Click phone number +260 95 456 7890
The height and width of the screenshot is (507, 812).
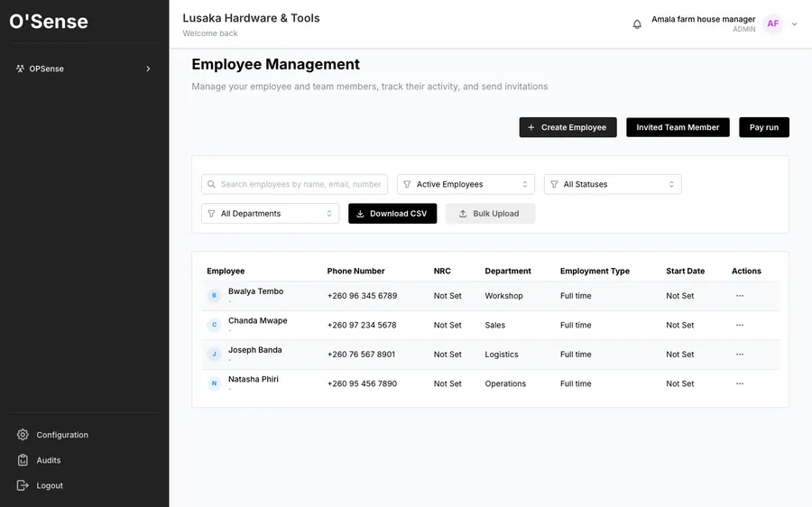click(362, 383)
